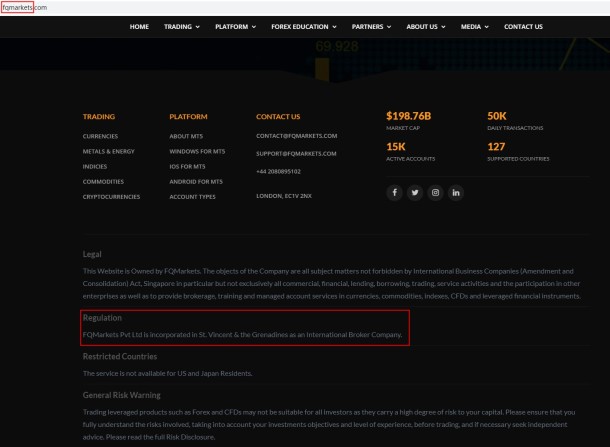
Task: Go to the HOME menu item
Action: pyautogui.click(x=139, y=26)
